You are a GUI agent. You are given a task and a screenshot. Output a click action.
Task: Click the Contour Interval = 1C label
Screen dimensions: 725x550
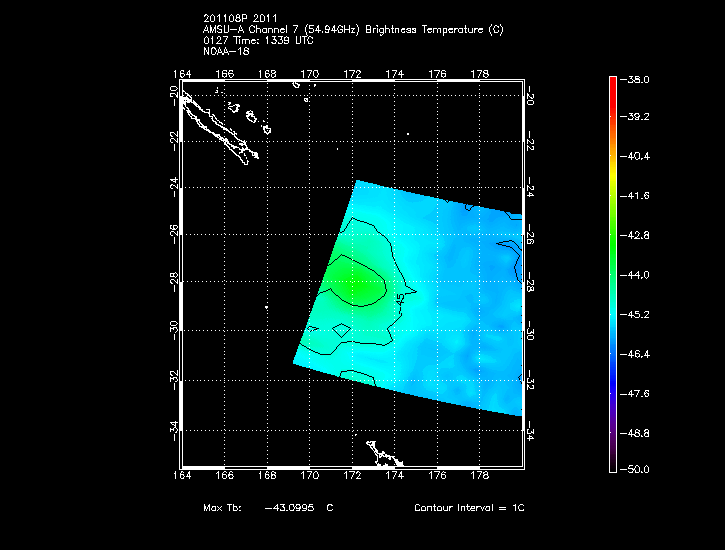coord(469,508)
